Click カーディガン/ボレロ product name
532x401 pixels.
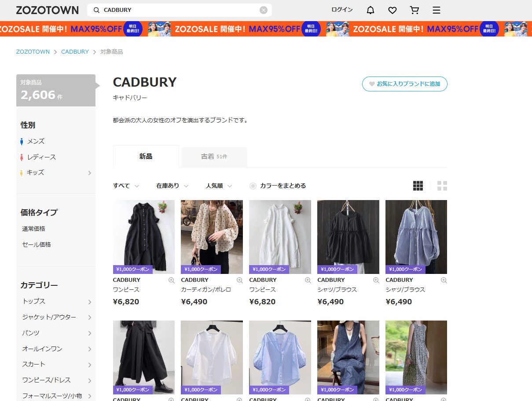tap(206, 290)
